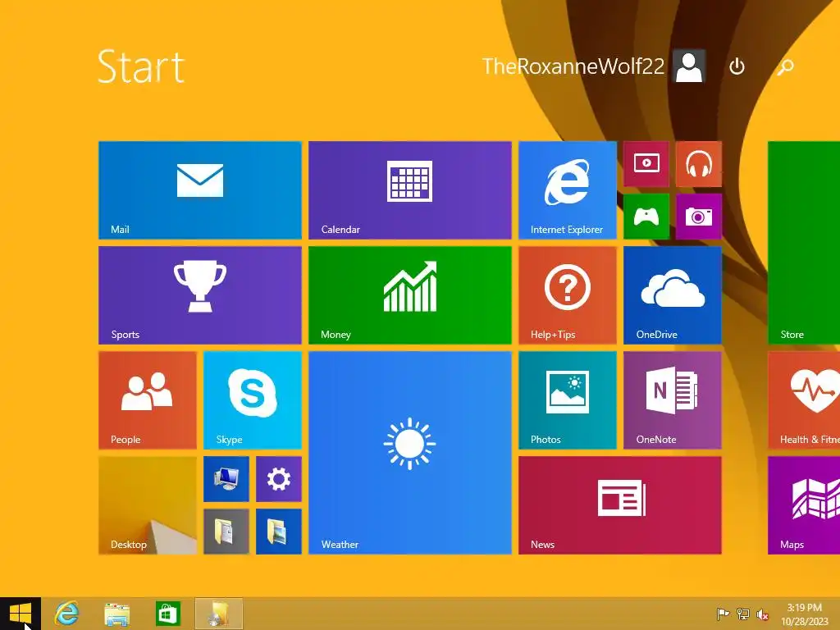Open the Video small tile

(646, 164)
